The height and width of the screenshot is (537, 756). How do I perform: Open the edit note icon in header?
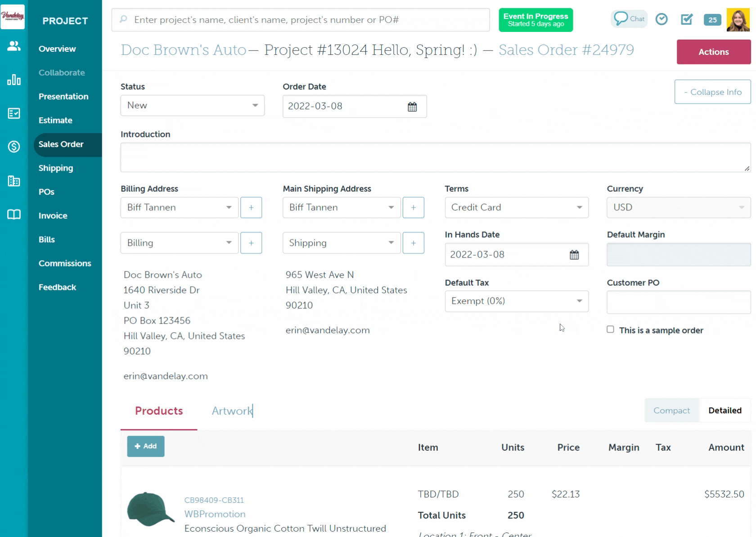[x=686, y=19]
